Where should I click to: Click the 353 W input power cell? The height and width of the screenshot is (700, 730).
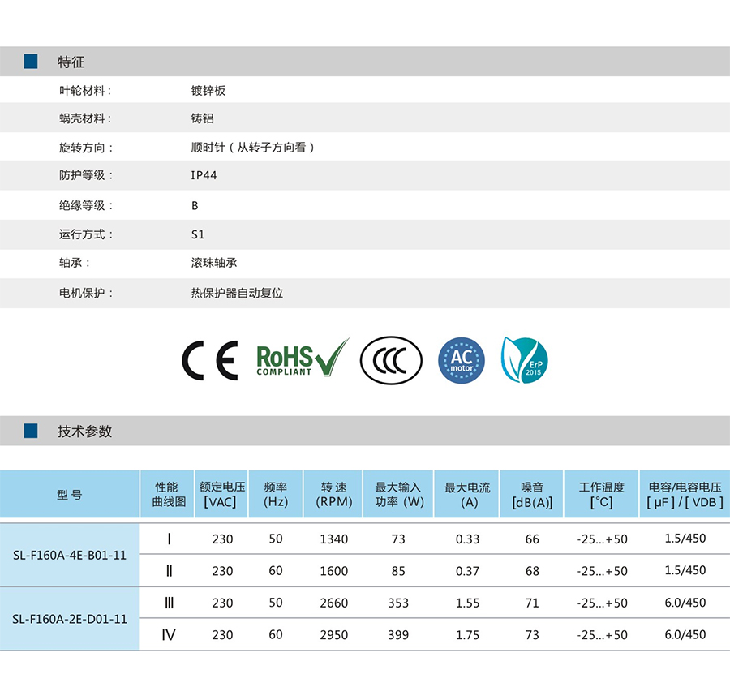click(398, 603)
